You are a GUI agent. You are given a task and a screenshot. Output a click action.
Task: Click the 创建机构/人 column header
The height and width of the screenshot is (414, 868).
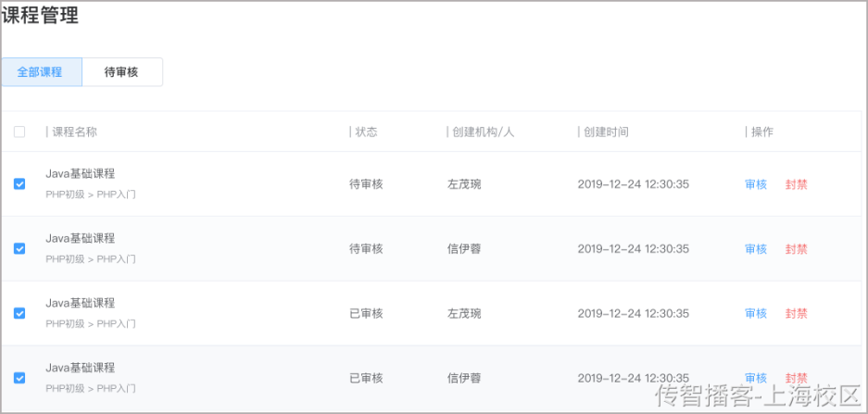(x=484, y=132)
